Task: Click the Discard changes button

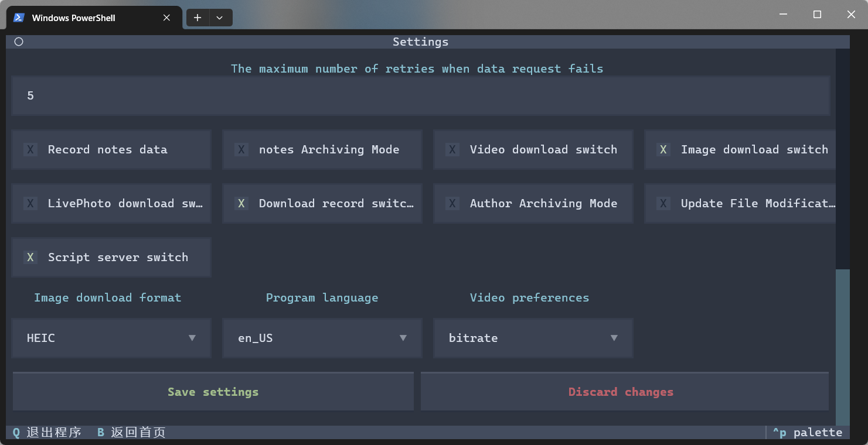Action: (x=621, y=392)
